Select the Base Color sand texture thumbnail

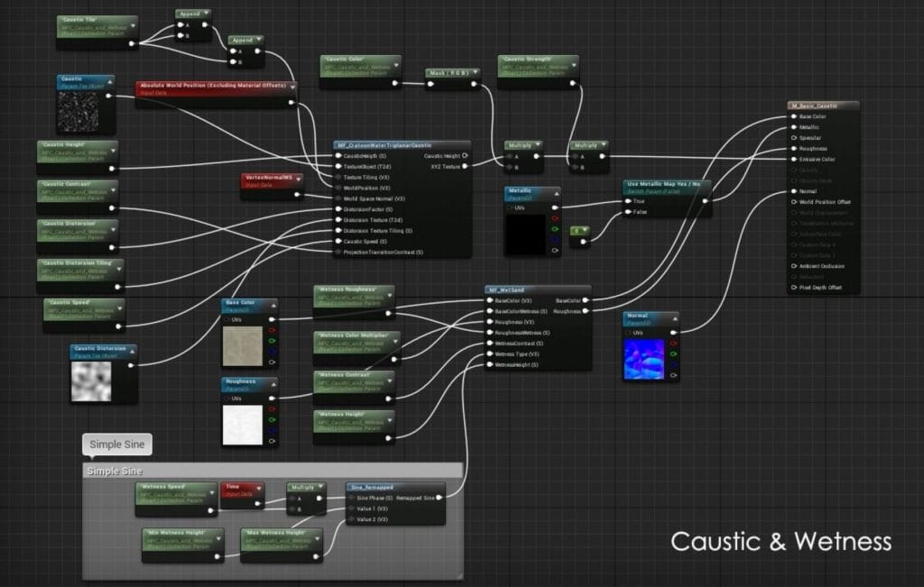coord(243,346)
